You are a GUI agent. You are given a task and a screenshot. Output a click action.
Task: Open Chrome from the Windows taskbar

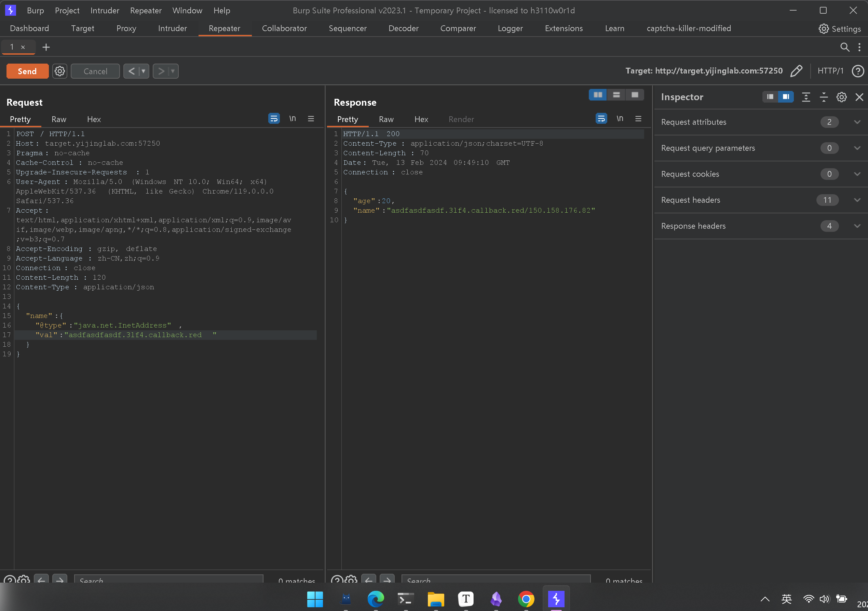pyautogui.click(x=526, y=599)
